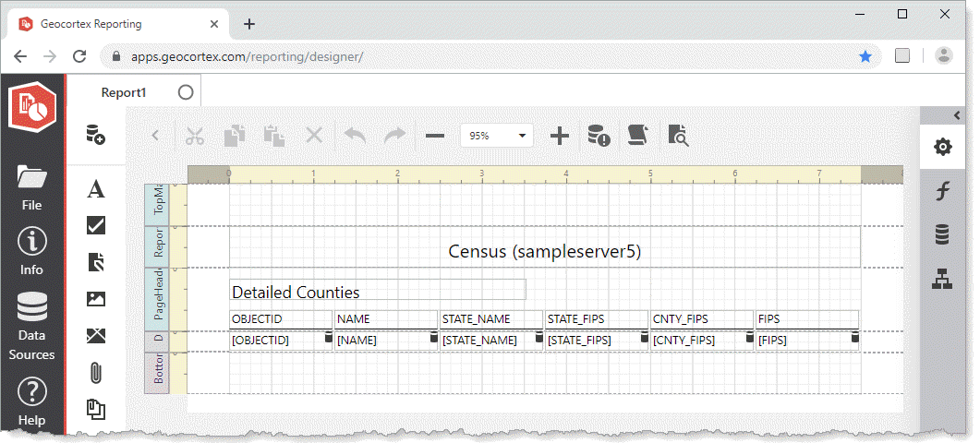Select the Check Box control tool
980x443 pixels.
point(96,225)
